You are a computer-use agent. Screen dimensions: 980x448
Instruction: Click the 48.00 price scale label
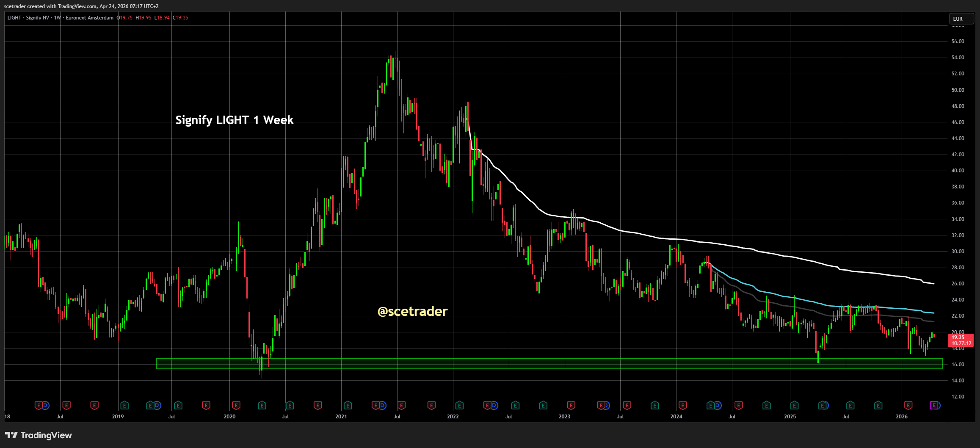coord(958,106)
